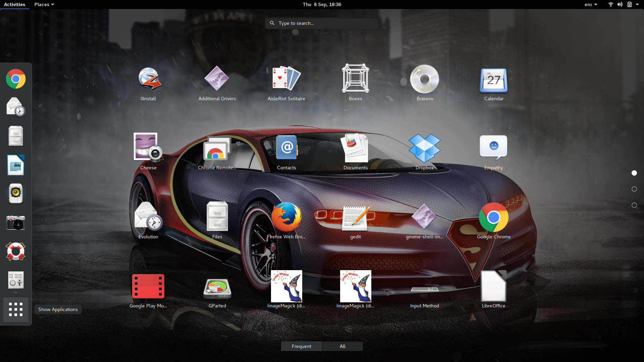Click the Activities button in top bar

(x=14, y=4)
